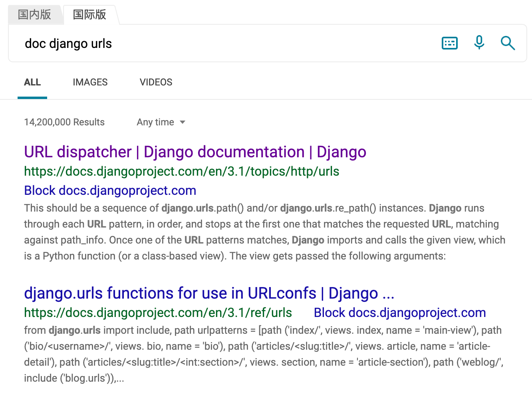
Task: Open the on-screen keyboard icon
Action: tap(450, 43)
